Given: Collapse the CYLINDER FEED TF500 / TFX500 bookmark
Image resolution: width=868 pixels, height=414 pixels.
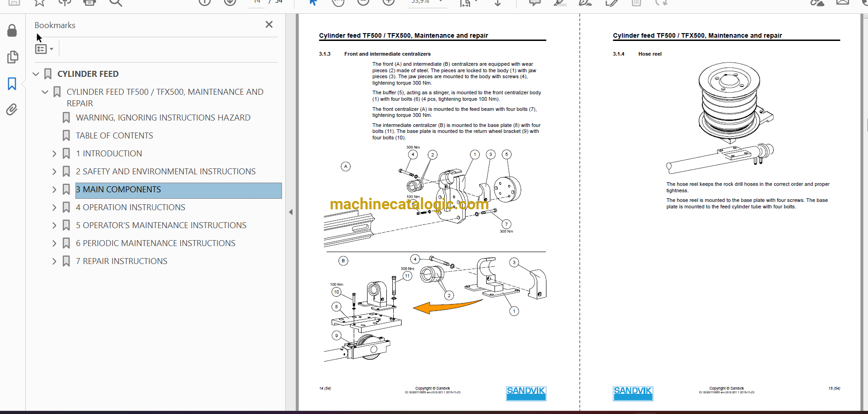Looking at the screenshot, I should 45,92.
